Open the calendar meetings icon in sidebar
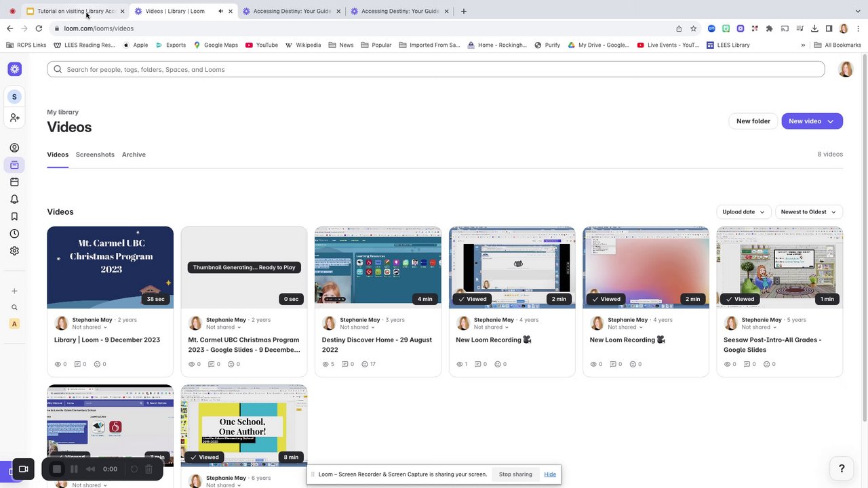The height and width of the screenshot is (488, 868). [x=14, y=182]
